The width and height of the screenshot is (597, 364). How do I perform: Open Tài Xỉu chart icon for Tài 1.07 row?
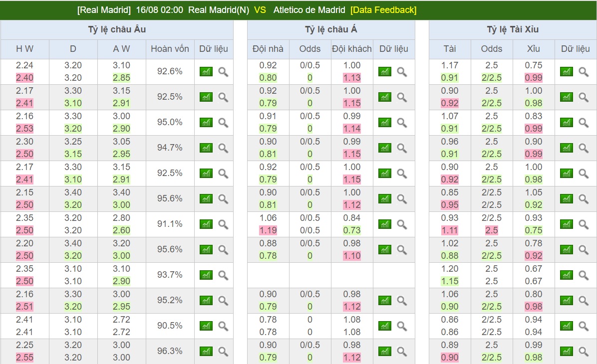coord(567,123)
